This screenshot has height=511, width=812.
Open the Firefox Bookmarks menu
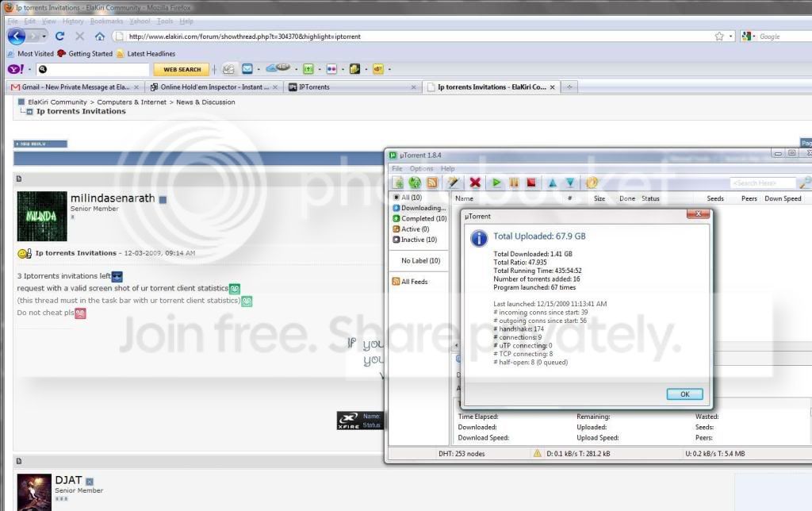[107, 21]
